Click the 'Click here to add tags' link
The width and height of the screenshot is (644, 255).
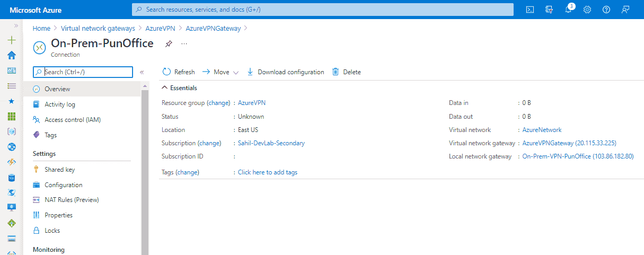click(x=268, y=172)
